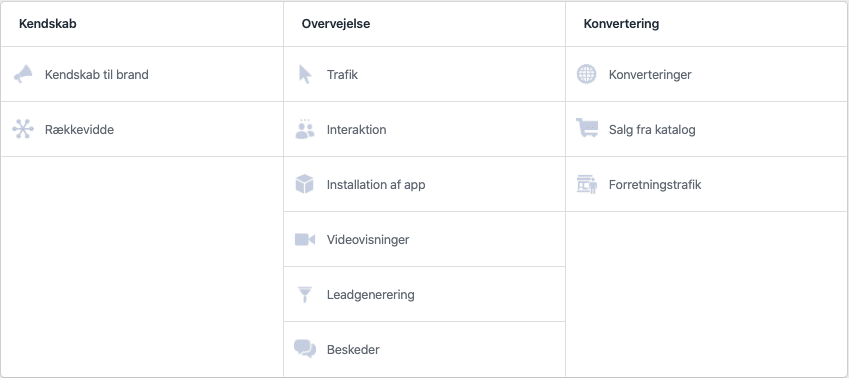Screen dimensions: 849x378
Task: Click the chat bubbles icon for Beskeder
Action: tap(305, 349)
